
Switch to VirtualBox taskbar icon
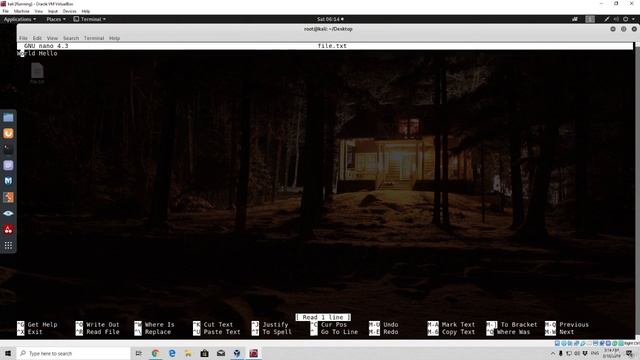(237, 353)
